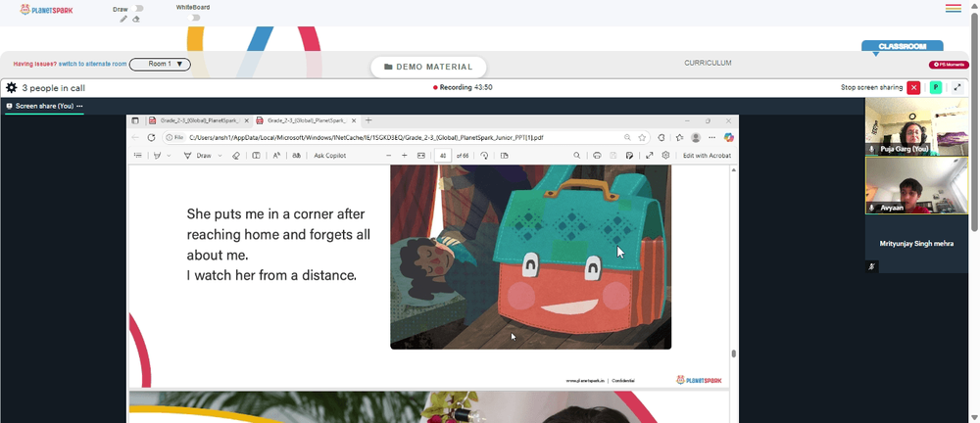Select Avyaan's video tile
This screenshot has width=980, height=423.
[915, 186]
